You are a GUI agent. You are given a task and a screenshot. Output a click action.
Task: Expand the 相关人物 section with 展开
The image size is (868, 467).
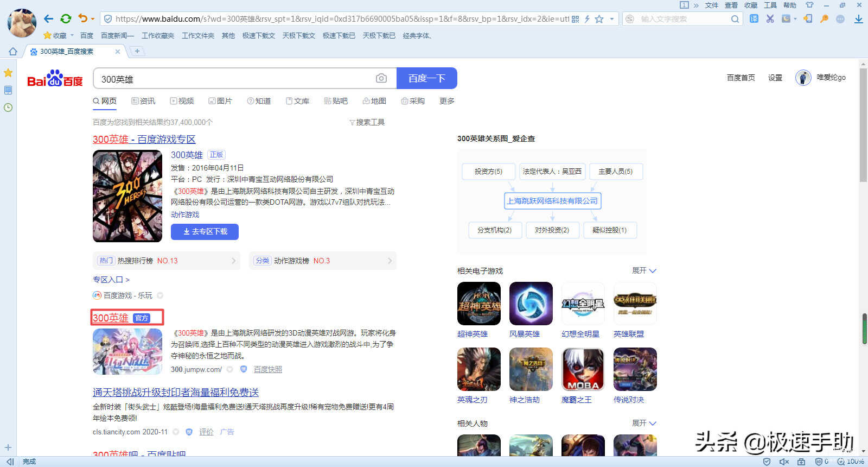point(644,423)
